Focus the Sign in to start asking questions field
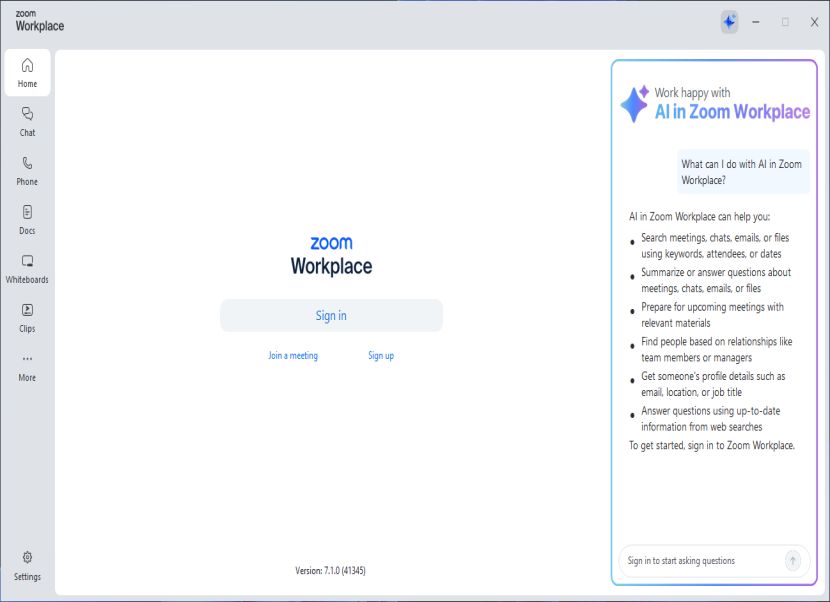Image resolution: width=830 pixels, height=602 pixels. 703,561
